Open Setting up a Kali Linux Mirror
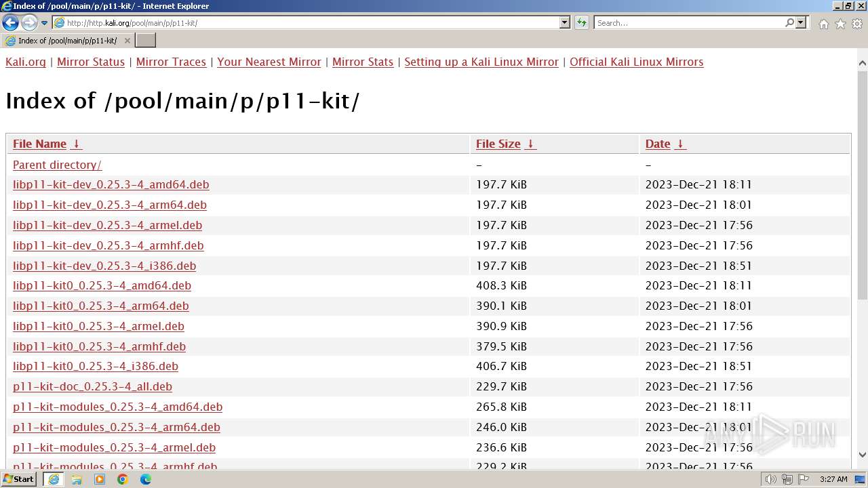The height and width of the screenshot is (488, 868). click(x=481, y=62)
